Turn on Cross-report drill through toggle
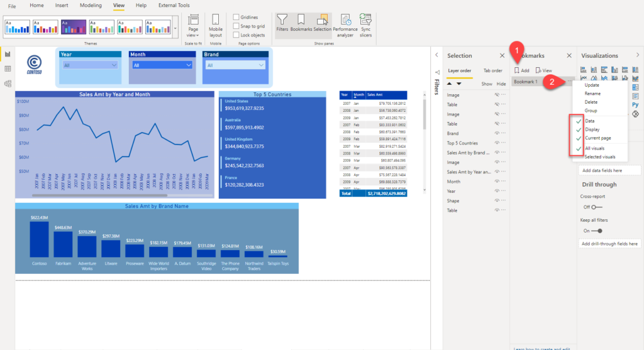The height and width of the screenshot is (350, 644). point(597,207)
